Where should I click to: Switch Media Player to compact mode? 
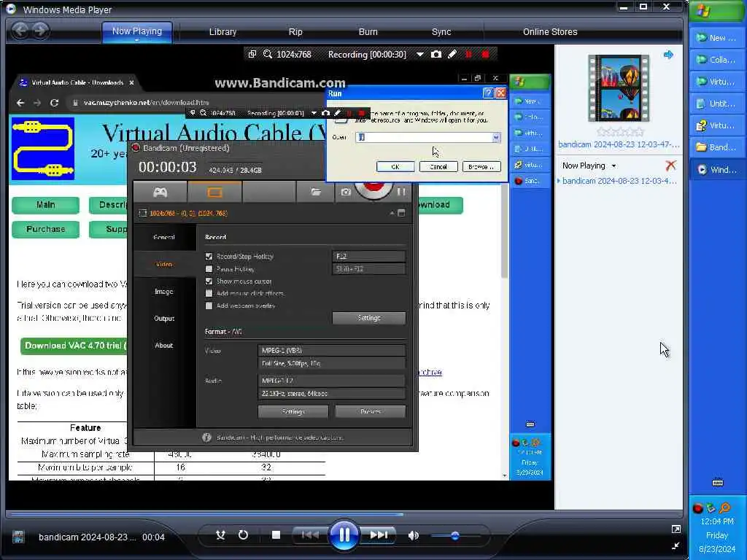676,545
